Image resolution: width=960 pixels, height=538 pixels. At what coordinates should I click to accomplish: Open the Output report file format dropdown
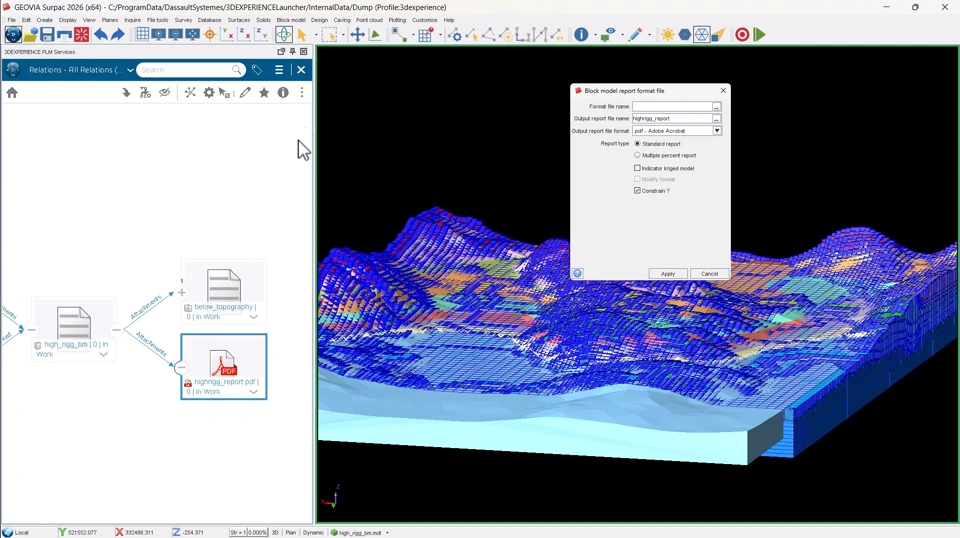coord(717,131)
